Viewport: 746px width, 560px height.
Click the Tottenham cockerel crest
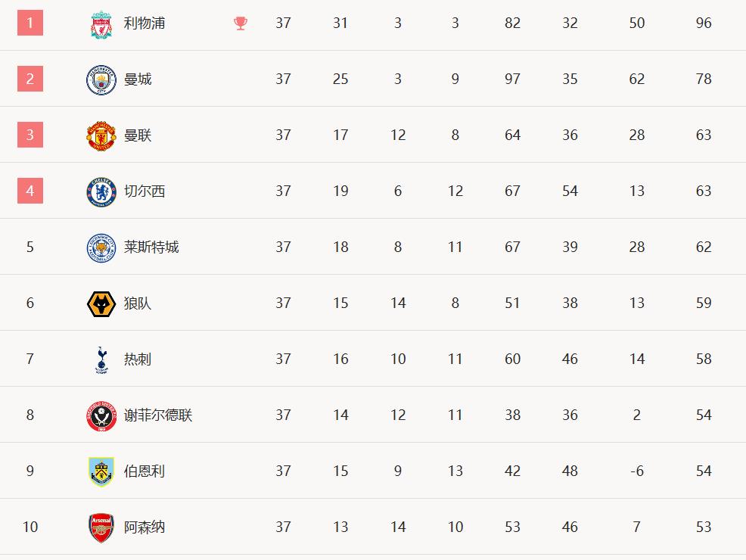click(101, 359)
